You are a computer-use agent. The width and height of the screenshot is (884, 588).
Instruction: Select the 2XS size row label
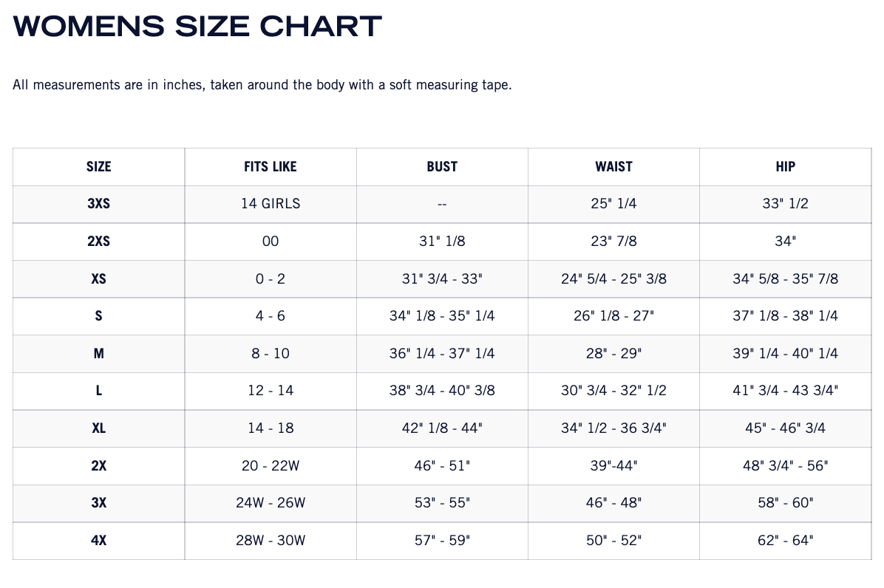98,241
